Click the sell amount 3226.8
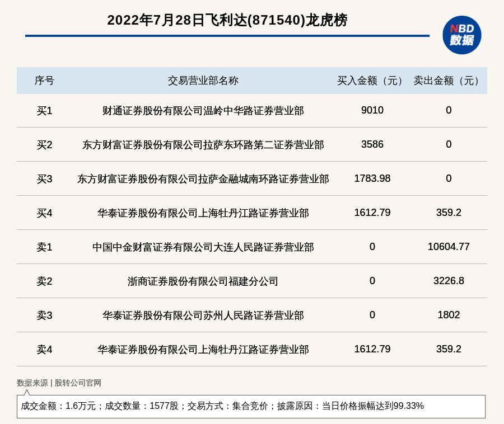This screenshot has height=424, width=504. point(449,281)
